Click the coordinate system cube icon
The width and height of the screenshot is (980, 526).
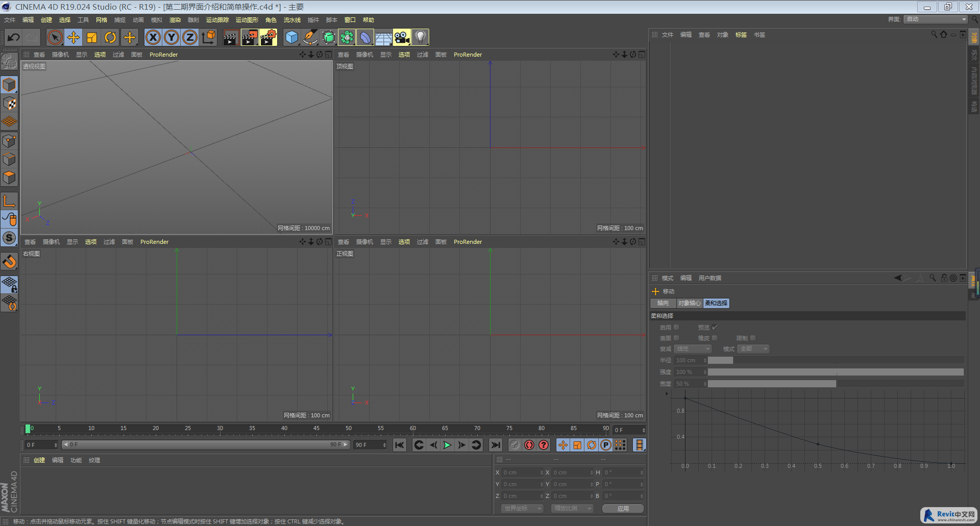[209, 37]
